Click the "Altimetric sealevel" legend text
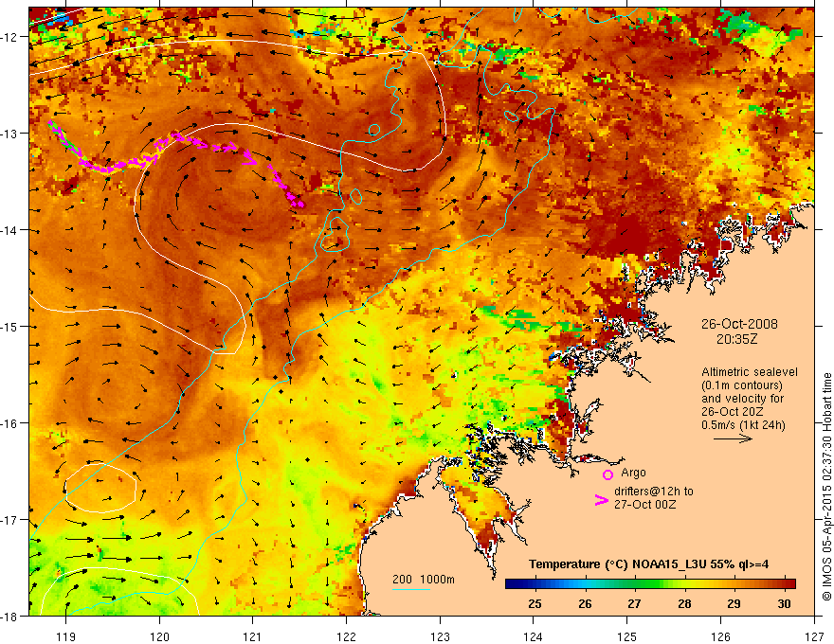834x644 pixels. tap(749, 372)
